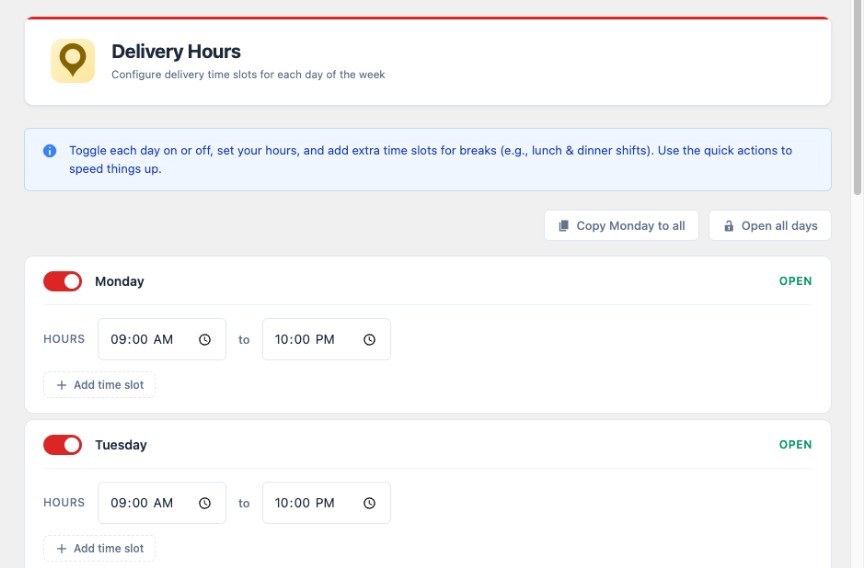864x568 pixels.
Task: Add time slot for Monday
Action: click(99, 385)
